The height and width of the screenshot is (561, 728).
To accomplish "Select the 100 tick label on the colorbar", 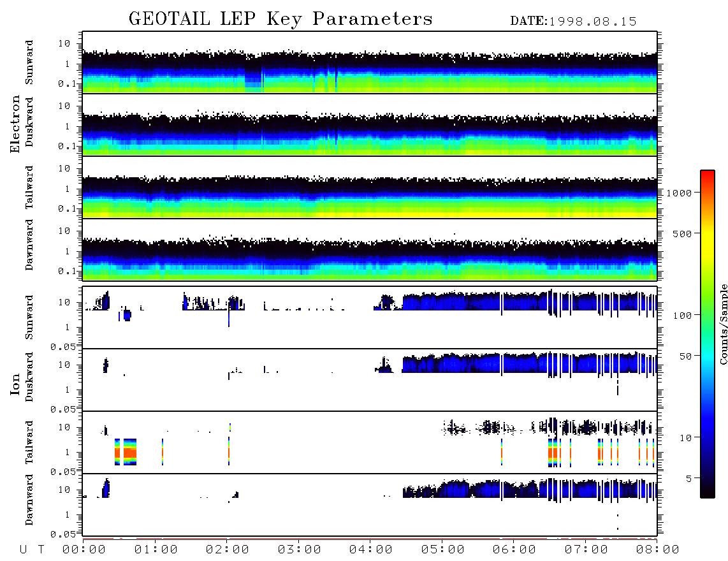I will click(x=683, y=316).
